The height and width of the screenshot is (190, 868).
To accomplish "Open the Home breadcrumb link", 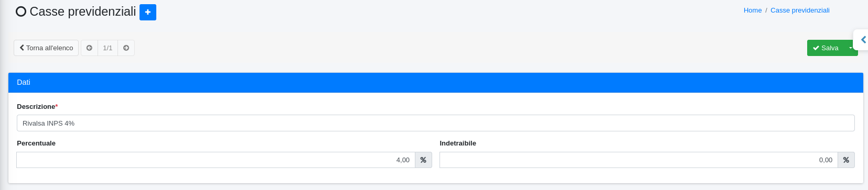I will tap(753, 10).
